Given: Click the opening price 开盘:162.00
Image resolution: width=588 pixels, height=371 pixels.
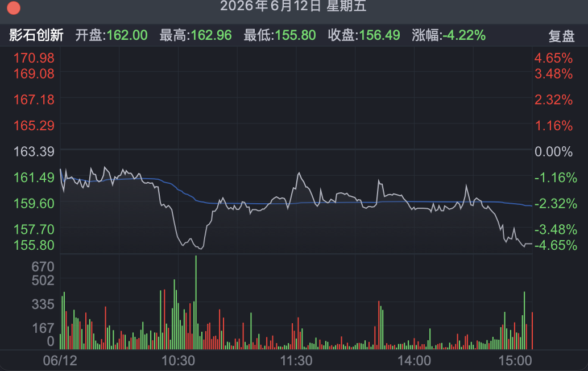Looking at the screenshot, I should pos(111,35).
